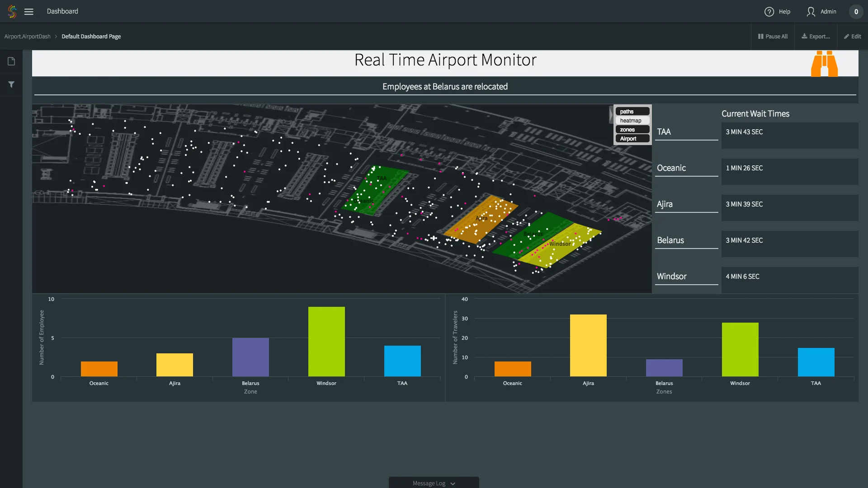868x488 pixels.
Task: Click the Windsor employee bar
Action: (x=326, y=342)
